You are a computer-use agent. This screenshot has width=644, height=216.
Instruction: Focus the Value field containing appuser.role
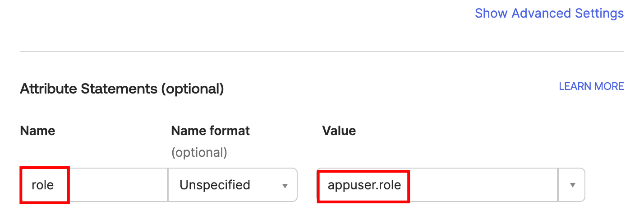[437, 185]
